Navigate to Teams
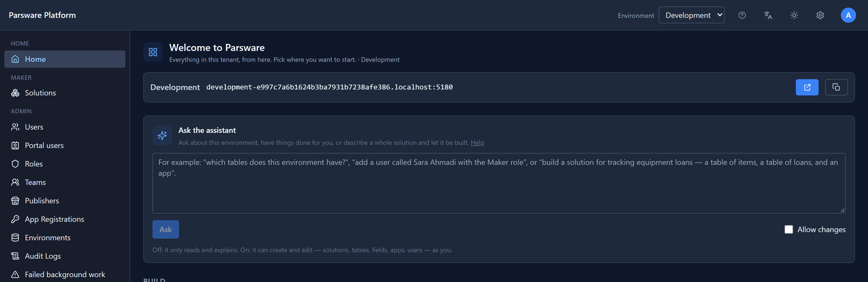The height and width of the screenshot is (282, 868). [65, 182]
